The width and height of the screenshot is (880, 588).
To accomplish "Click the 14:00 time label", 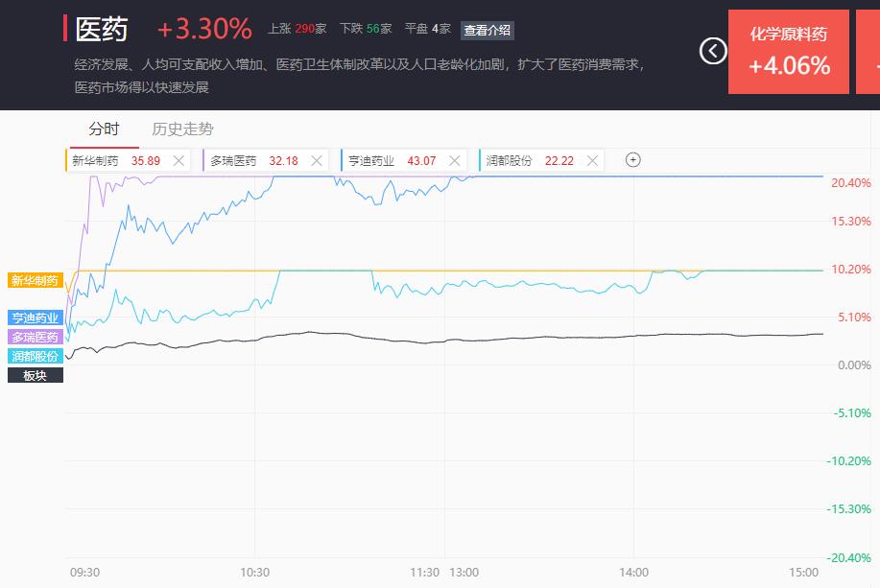I will click(633, 573).
